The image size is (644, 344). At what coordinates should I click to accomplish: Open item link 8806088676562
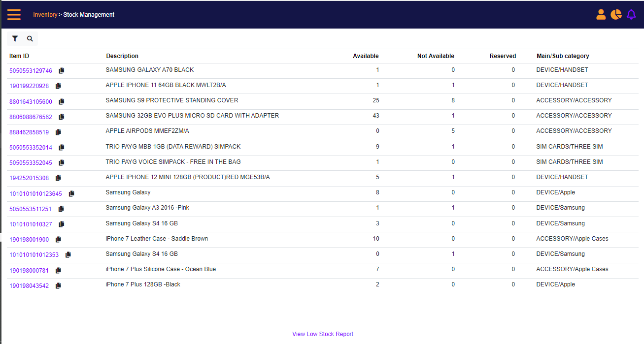[31, 117]
